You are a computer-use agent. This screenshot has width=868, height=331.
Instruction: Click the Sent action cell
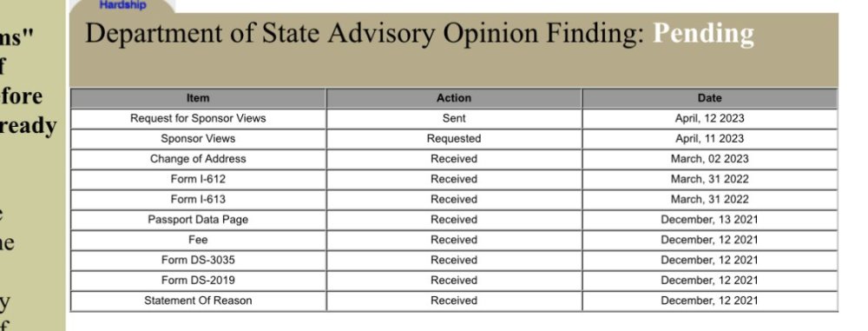coord(454,119)
